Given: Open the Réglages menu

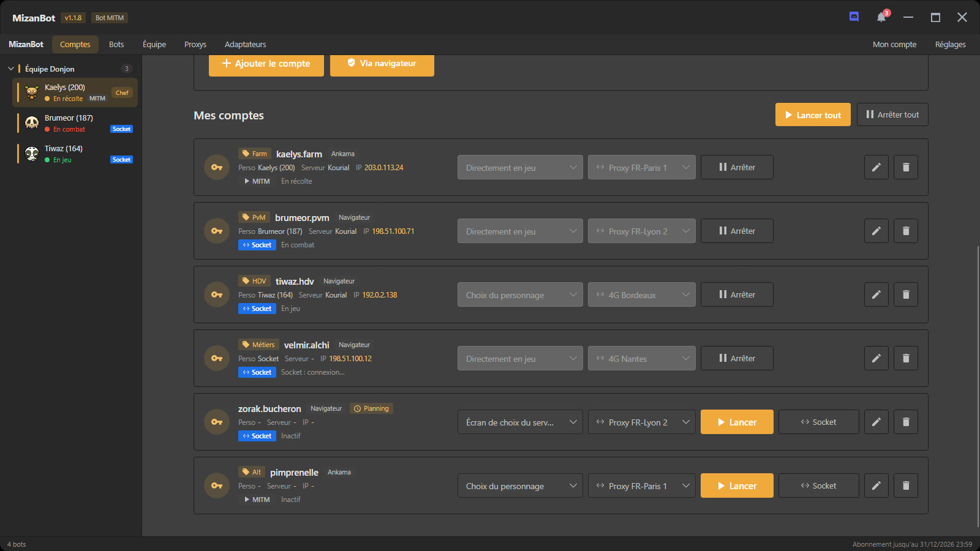Looking at the screenshot, I should point(950,44).
